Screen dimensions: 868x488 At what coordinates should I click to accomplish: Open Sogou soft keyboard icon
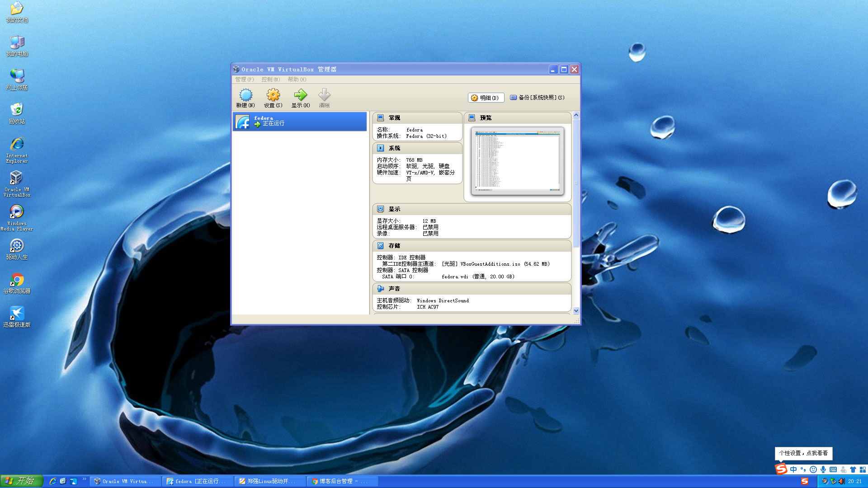click(833, 470)
